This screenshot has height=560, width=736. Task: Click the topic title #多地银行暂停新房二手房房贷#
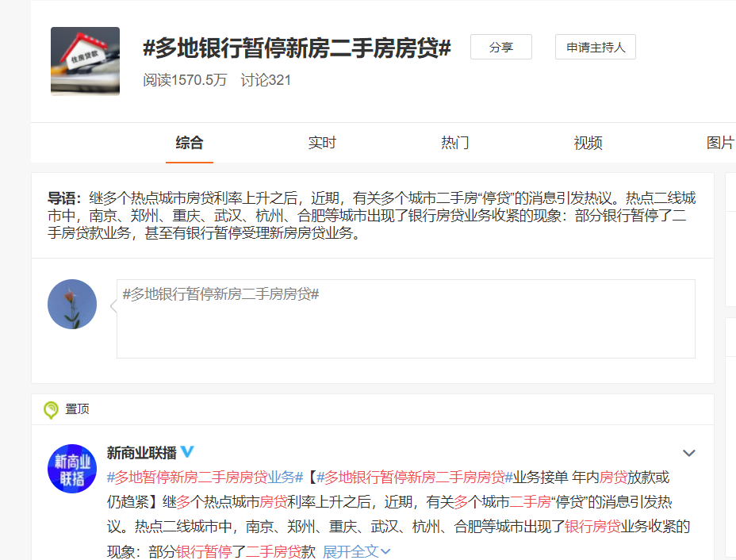pos(297,48)
